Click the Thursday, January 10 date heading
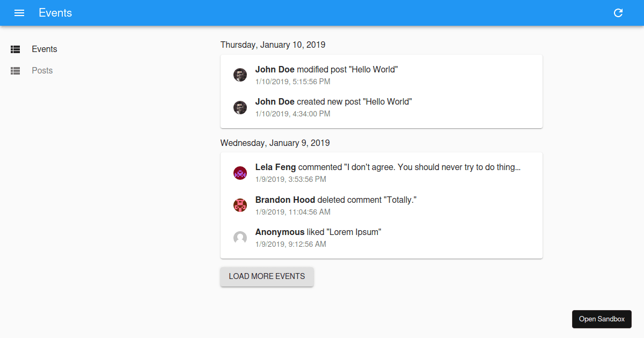Viewport: 644px width, 338px height. [273, 45]
